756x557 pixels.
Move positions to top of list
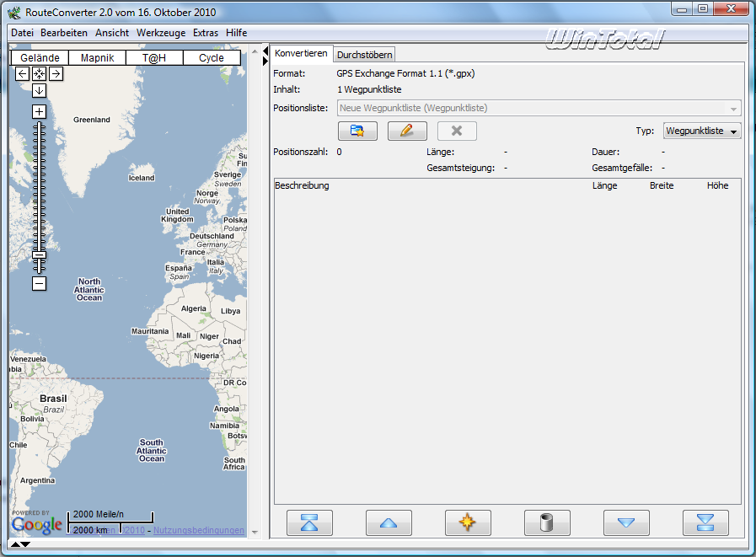click(x=309, y=522)
